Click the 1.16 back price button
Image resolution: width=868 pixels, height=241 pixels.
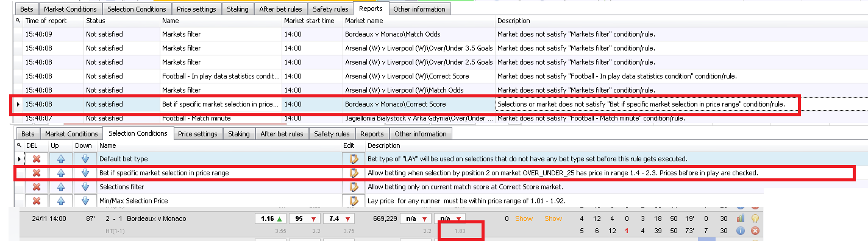point(271,218)
